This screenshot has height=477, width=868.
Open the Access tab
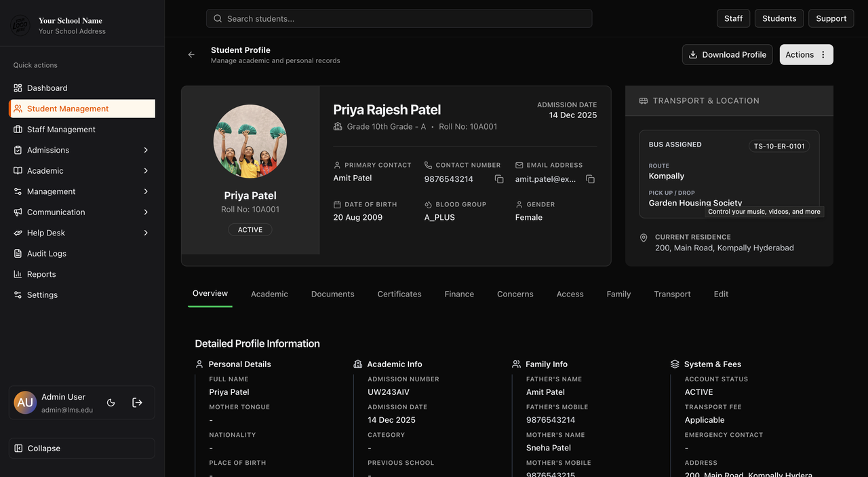[x=570, y=294]
